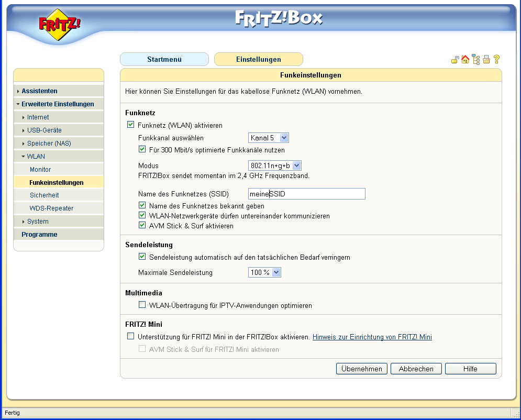Expand the System submenu
This screenshot has width=521, height=420.
pyautogui.click(x=59, y=222)
